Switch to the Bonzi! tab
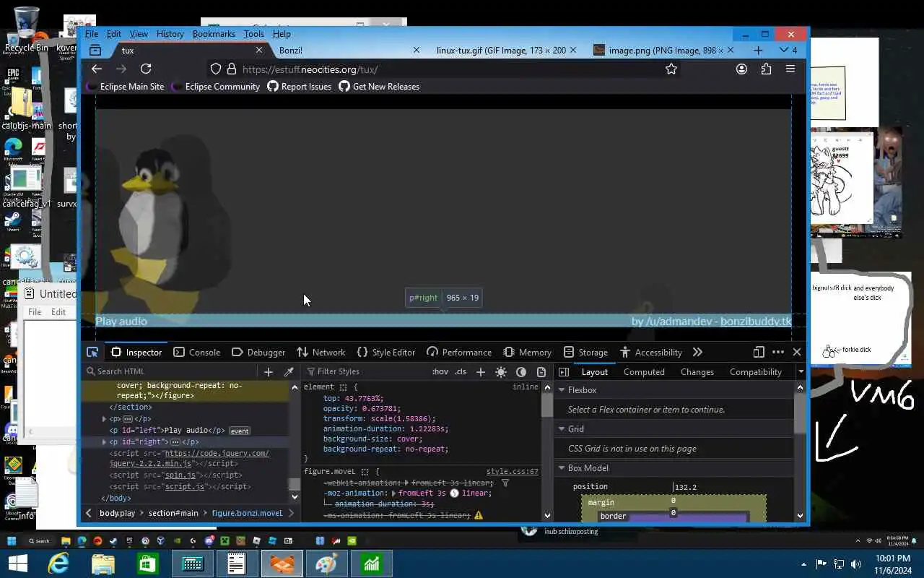The width and height of the screenshot is (924, 578). point(346,50)
